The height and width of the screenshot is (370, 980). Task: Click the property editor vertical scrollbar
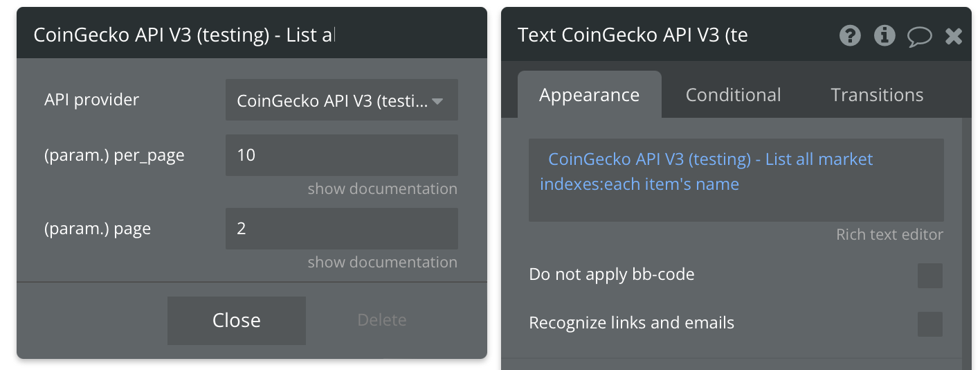(x=967, y=243)
